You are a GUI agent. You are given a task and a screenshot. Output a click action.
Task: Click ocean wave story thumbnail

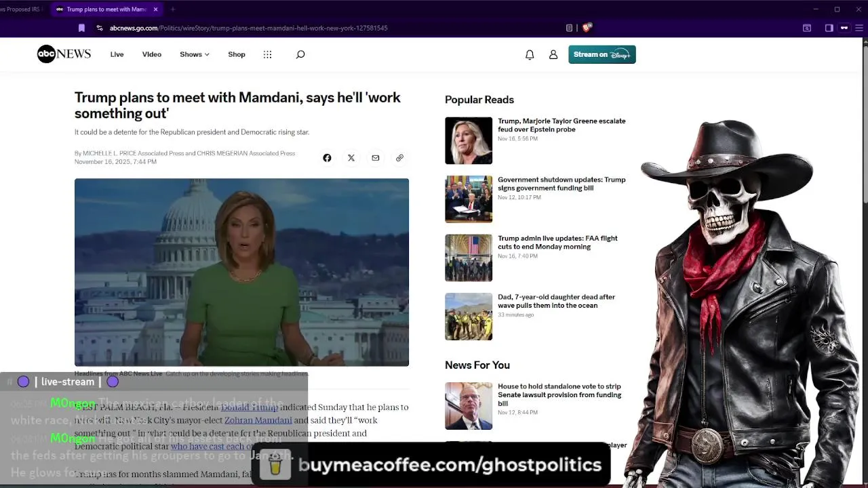click(x=469, y=317)
